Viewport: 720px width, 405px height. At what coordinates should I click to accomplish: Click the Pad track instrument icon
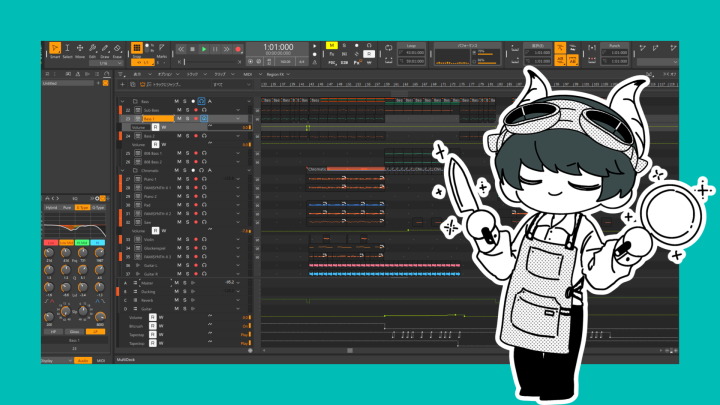click(x=138, y=205)
